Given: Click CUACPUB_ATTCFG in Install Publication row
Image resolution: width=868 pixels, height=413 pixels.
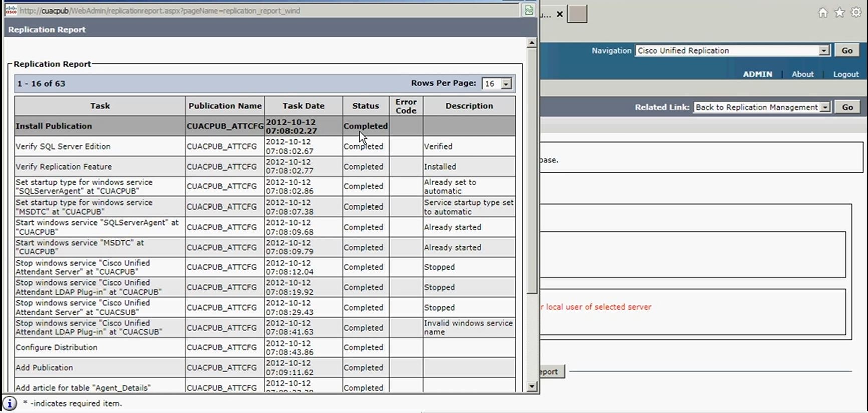Looking at the screenshot, I should (x=225, y=126).
